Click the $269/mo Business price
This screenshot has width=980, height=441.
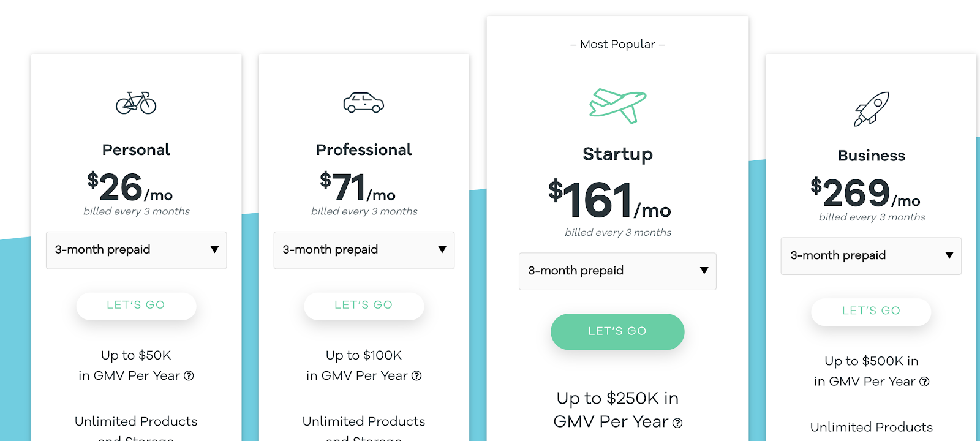(x=865, y=192)
